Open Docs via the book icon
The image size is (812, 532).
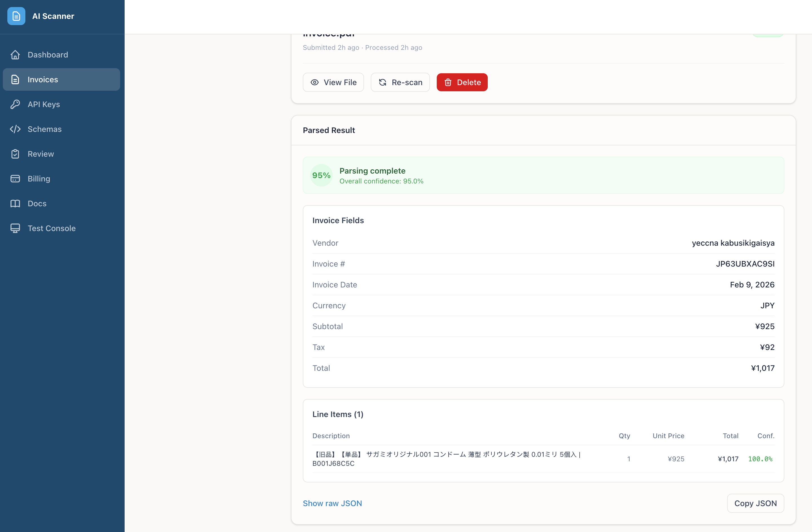click(x=15, y=203)
